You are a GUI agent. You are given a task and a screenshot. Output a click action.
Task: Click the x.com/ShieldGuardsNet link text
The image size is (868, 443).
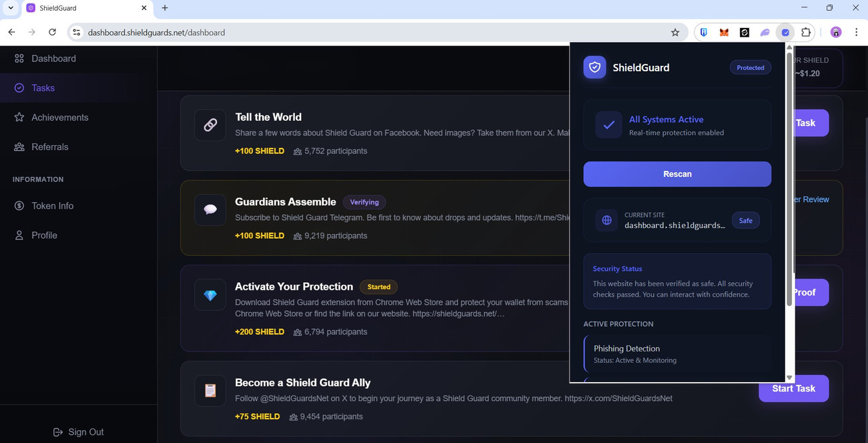(x=618, y=398)
